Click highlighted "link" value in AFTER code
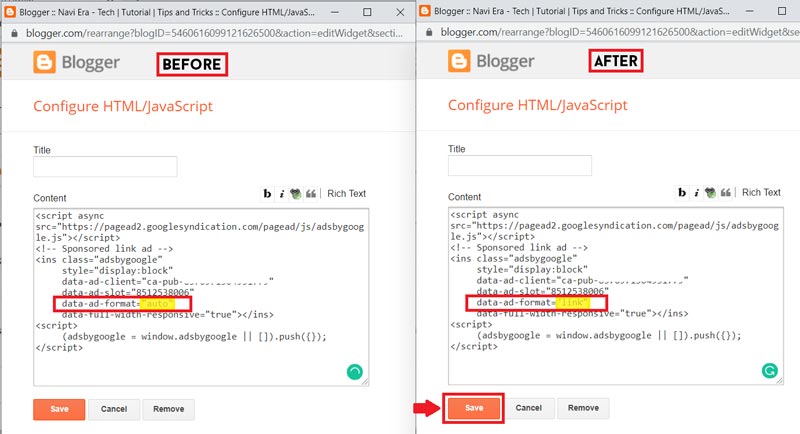The width and height of the screenshot is (800, 434). pos(572,303)
